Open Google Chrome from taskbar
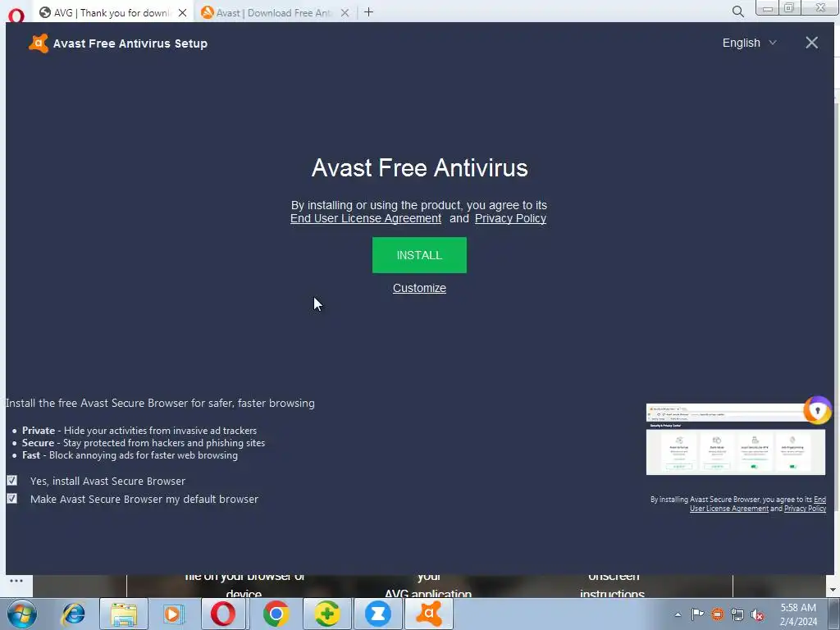This screenshot has height=630, width=840. [x=276, y=614]
